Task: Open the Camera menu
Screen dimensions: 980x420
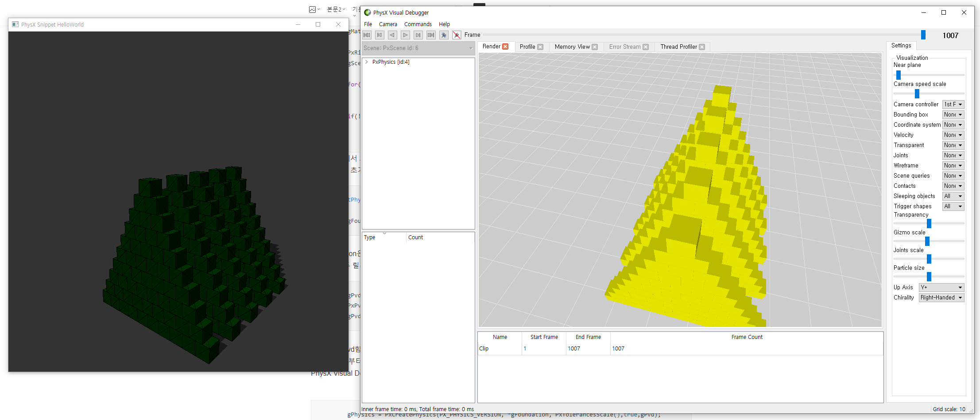Action: (x=388, y=24)
